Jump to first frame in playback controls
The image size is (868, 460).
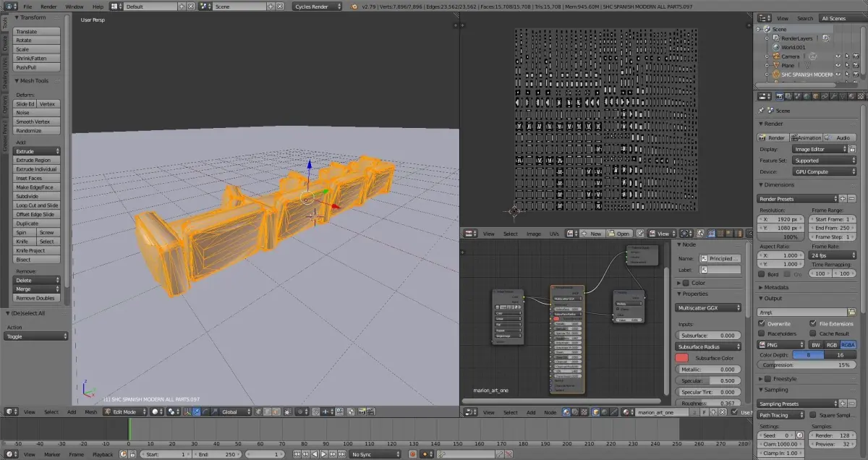297,454
